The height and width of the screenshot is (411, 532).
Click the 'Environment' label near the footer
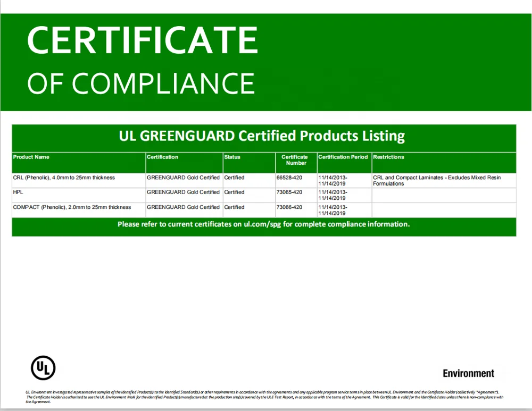[x=468, y=373]
